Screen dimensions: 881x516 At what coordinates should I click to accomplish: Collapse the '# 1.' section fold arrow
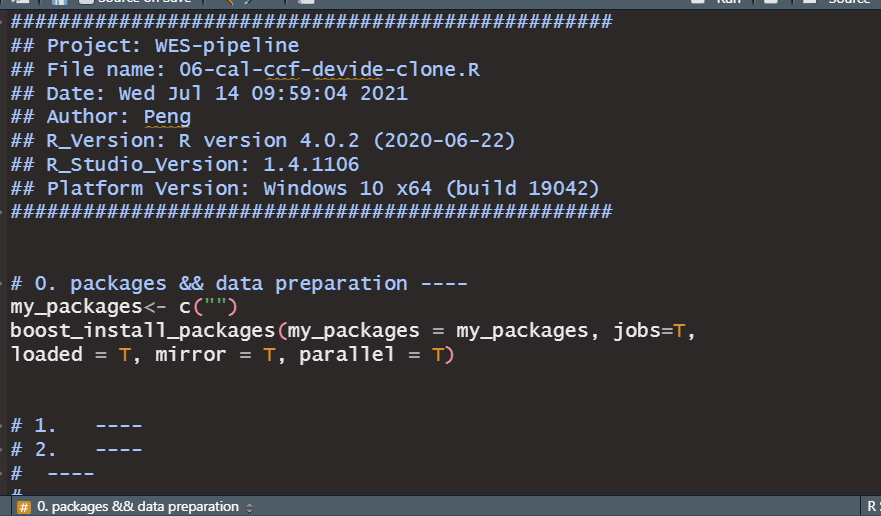2,426
